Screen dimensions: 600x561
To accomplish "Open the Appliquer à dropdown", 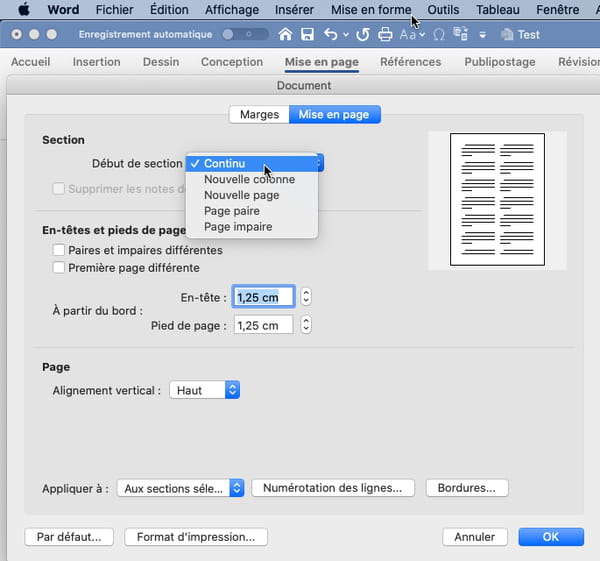I will point(180,488).
